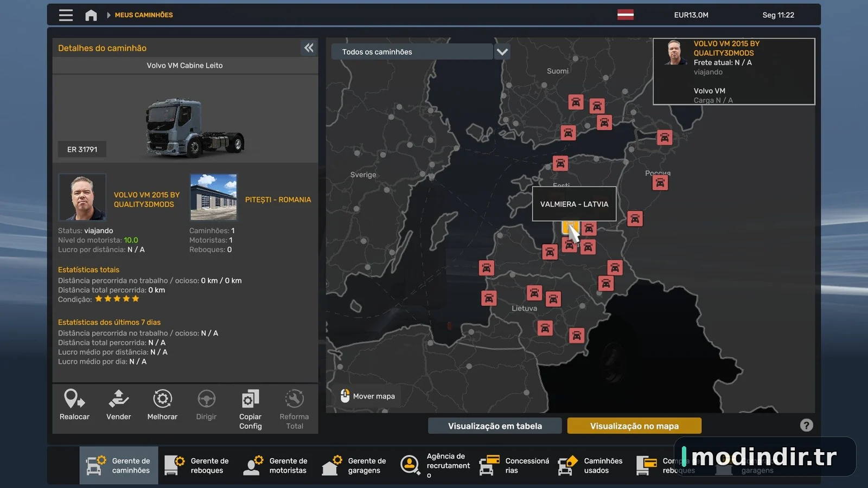Switch to Visualização no mapa
This screenshot has height=488, width=868.
coord(634,426)
